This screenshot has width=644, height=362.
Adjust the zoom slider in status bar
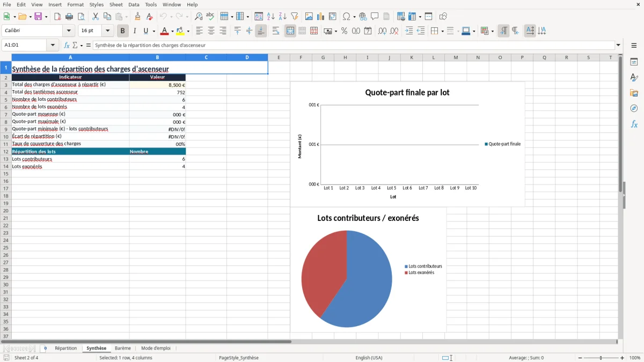pyautogui.click(x=601, y=358)
